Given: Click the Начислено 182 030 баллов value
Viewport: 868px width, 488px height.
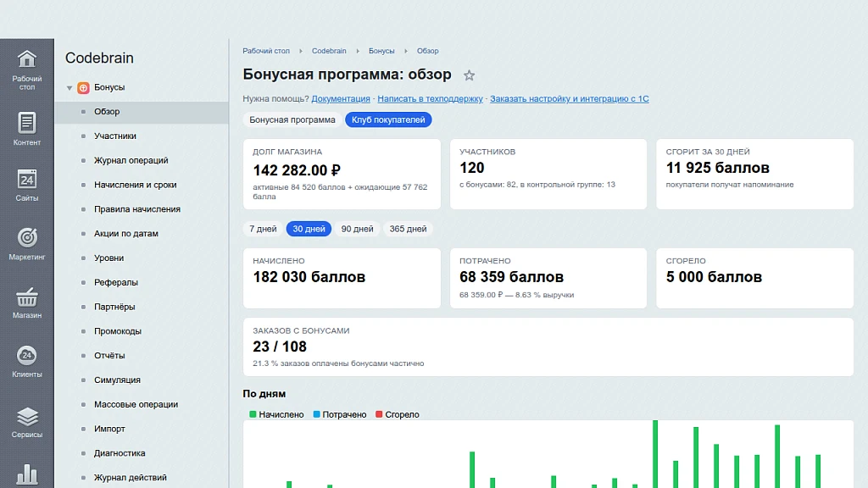Looking at the screenshot, I should click(x=309, y=277).
